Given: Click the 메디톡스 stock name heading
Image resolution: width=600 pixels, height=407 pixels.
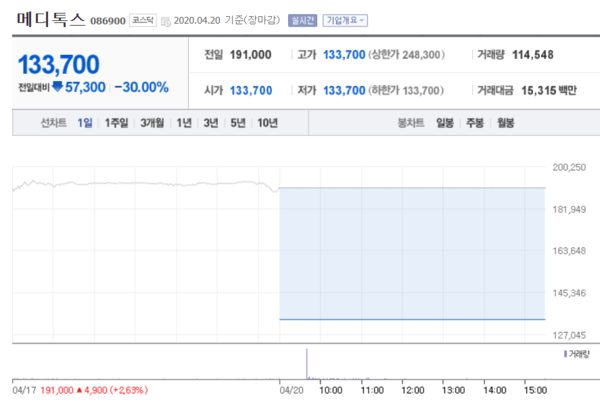Looking at the screenshot, I should point(51,19).
